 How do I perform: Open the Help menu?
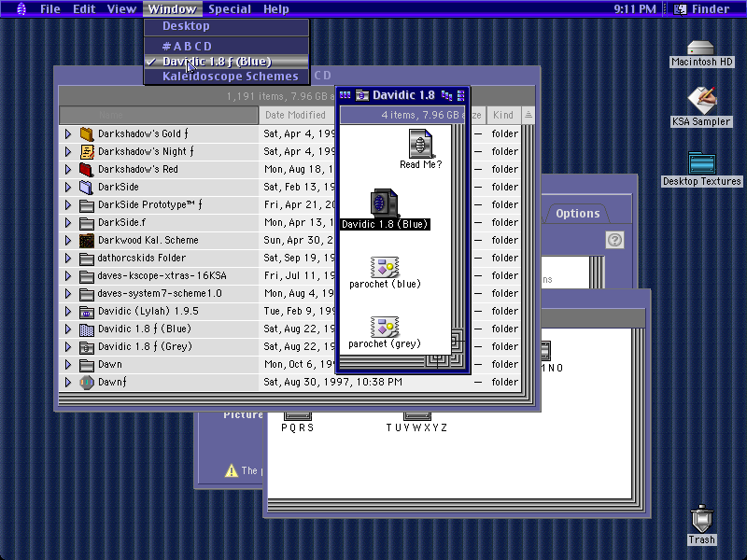[x=275, y=9]
